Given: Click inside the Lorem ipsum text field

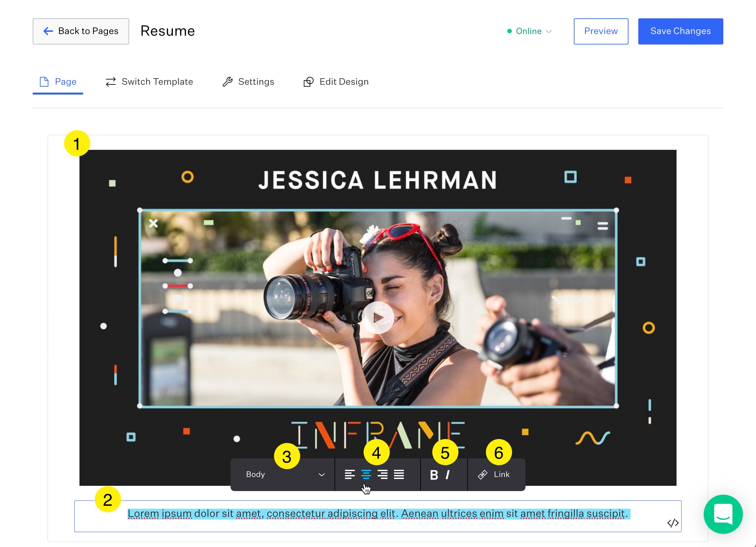Looking at the screenshot, I should [x=378, y=514].
